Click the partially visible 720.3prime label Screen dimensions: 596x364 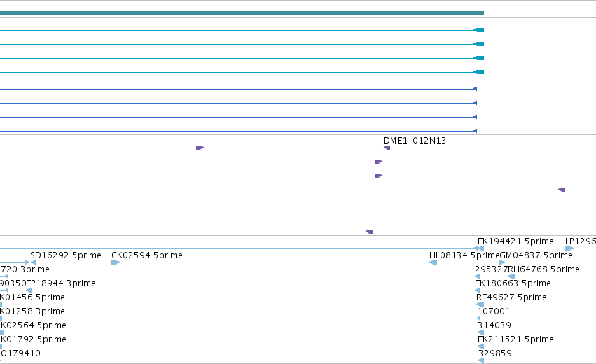[x=25, y=269]
